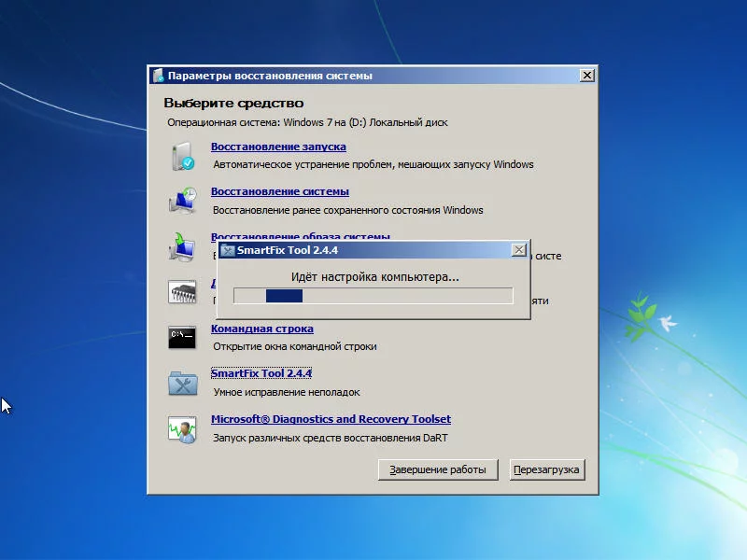Open the Восстановление системы link
The width and height of the screenshot is (747, 560).
[279, 191]
